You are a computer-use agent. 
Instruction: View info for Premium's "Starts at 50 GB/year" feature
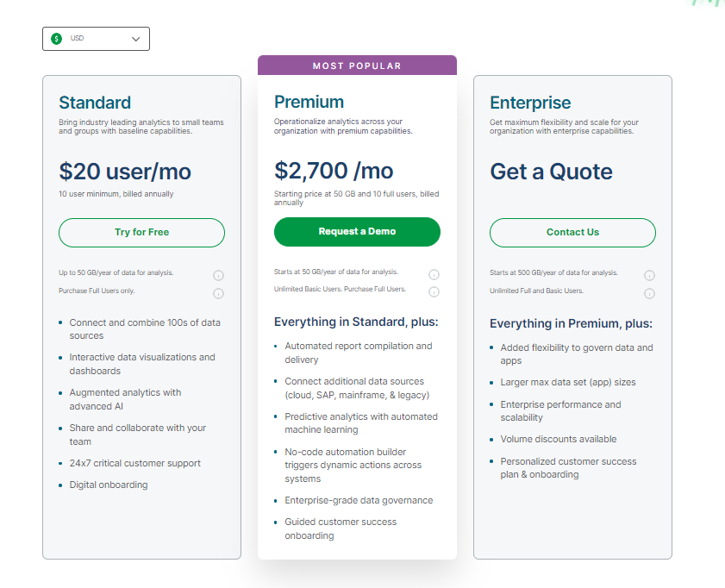434,273
